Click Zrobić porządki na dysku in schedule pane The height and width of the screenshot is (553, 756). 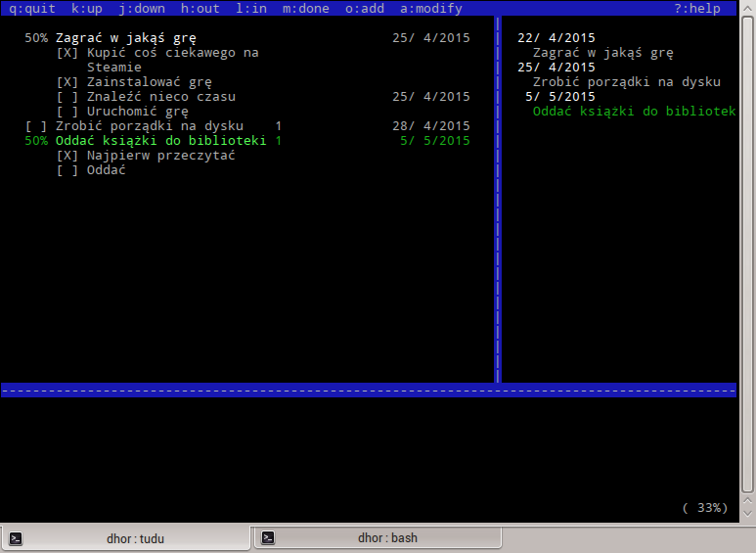627,82
